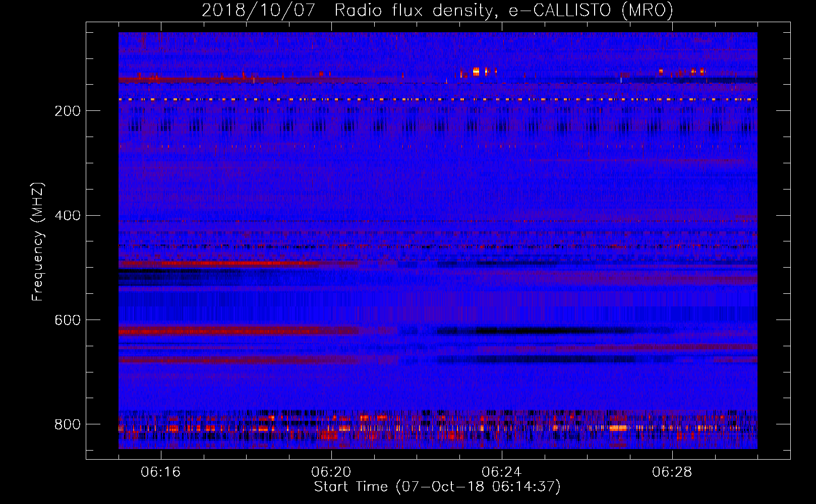Click the '06:24' time tick label
816x504 pixels.
point(501,472)
